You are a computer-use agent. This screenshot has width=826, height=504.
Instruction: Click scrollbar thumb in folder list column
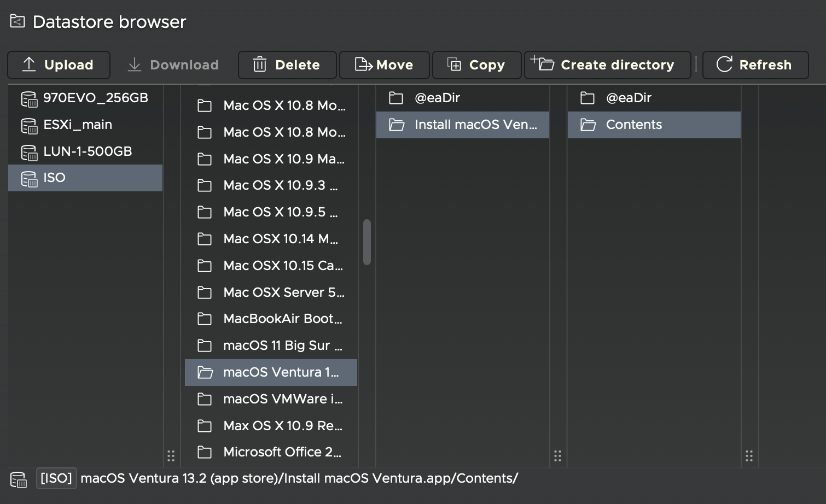pos(367,242)
